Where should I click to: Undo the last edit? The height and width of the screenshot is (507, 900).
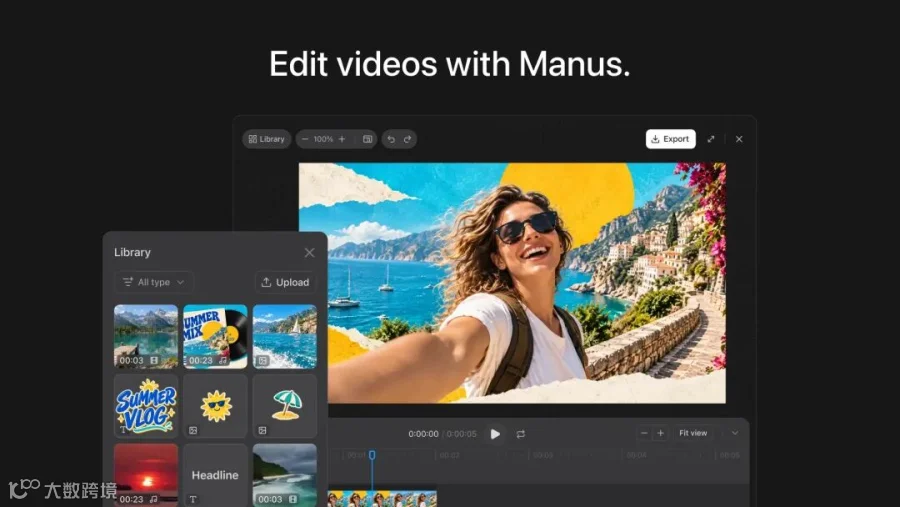[391, 139]
